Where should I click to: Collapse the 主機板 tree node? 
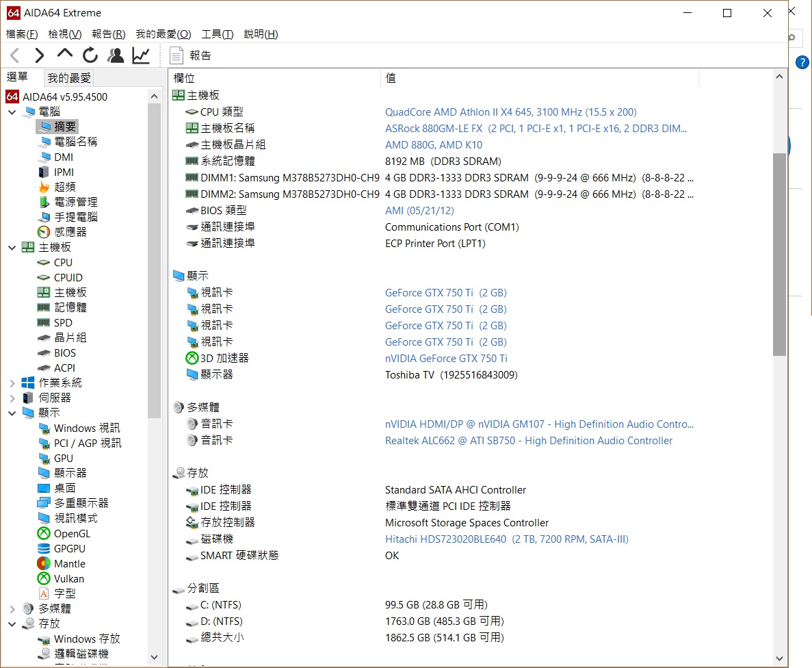coord(12,248)
